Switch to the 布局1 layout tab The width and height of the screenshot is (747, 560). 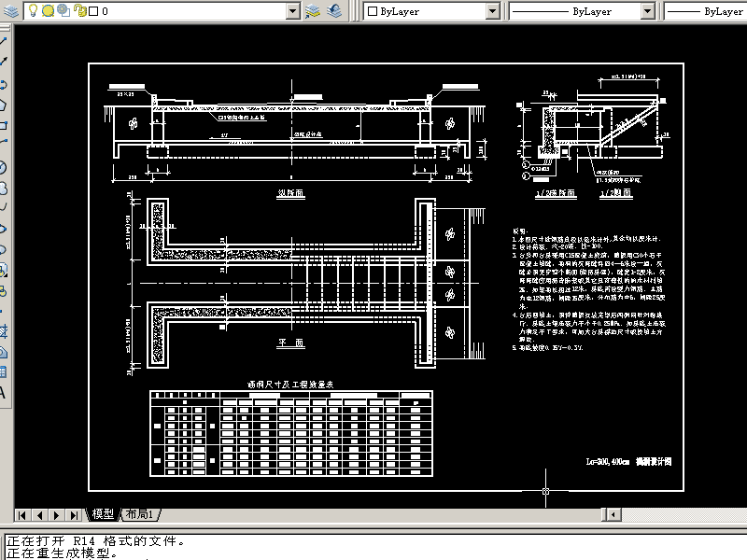tap(139, 514)
